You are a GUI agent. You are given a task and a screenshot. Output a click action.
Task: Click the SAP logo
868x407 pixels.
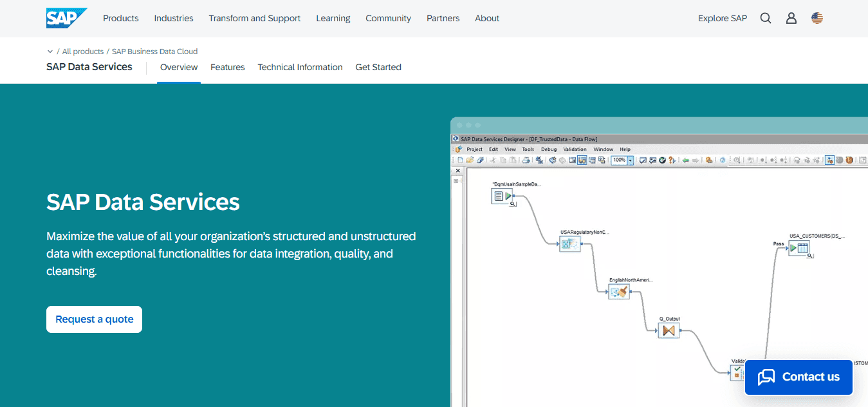[66, 17]
